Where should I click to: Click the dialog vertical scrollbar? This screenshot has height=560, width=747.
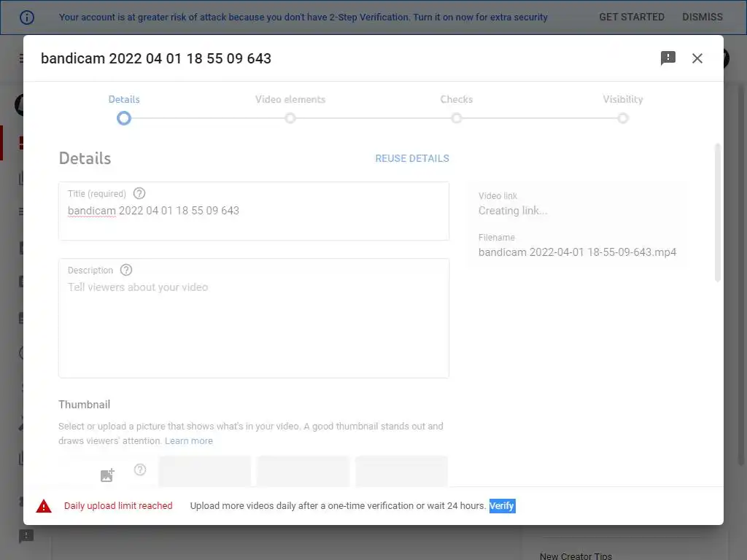(718, 212)
